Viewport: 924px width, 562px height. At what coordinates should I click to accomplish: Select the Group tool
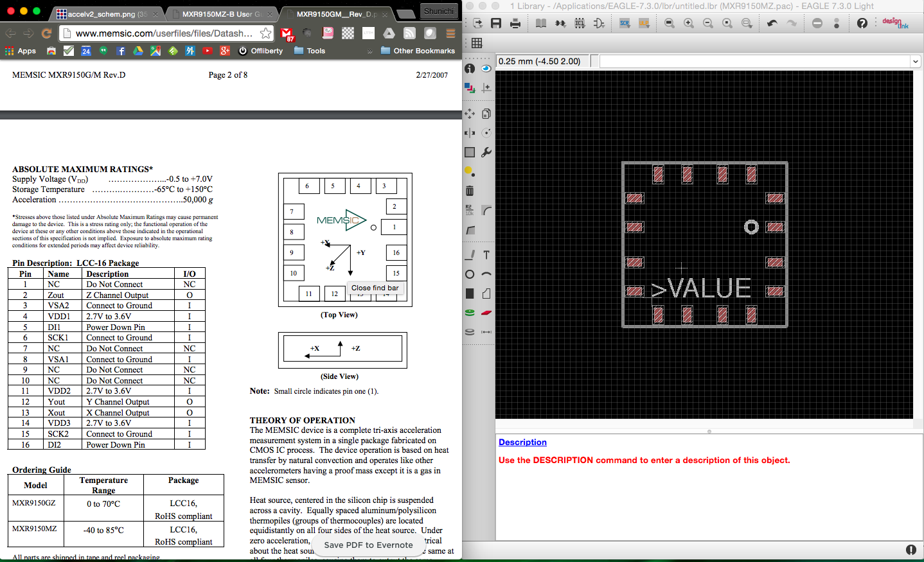tap(470, 152)
